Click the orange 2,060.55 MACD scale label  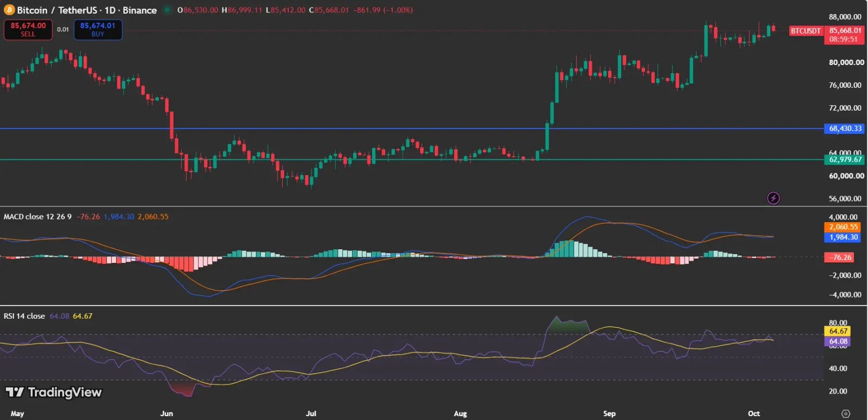[x=843, y=227]
